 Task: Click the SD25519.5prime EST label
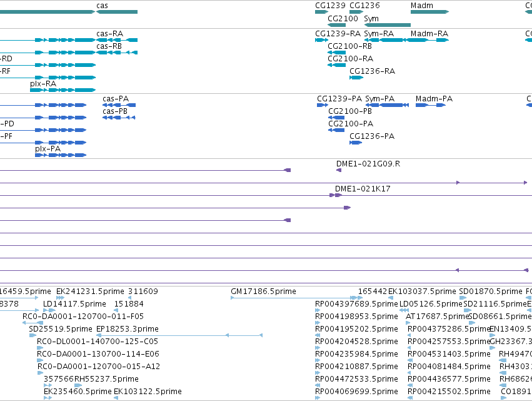[x=61, y=329]
